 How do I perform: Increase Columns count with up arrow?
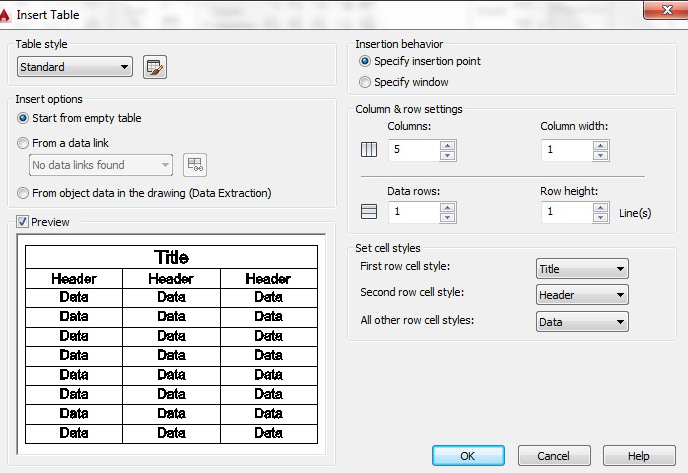[447, 146]
